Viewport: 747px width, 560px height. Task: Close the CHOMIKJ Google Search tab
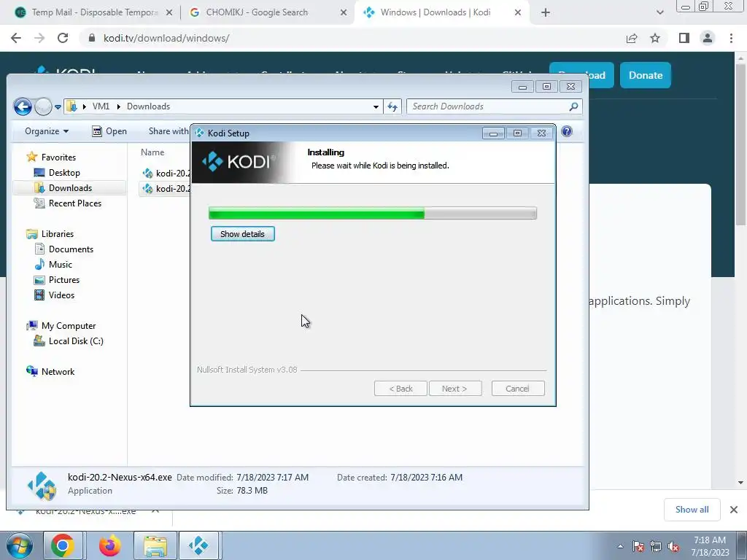[344, 13]
